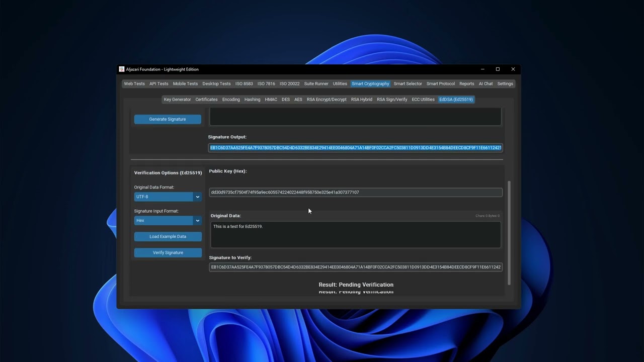Open the Settings tab
The height and width of the screenshot is (362, 644).
[505, 84]
